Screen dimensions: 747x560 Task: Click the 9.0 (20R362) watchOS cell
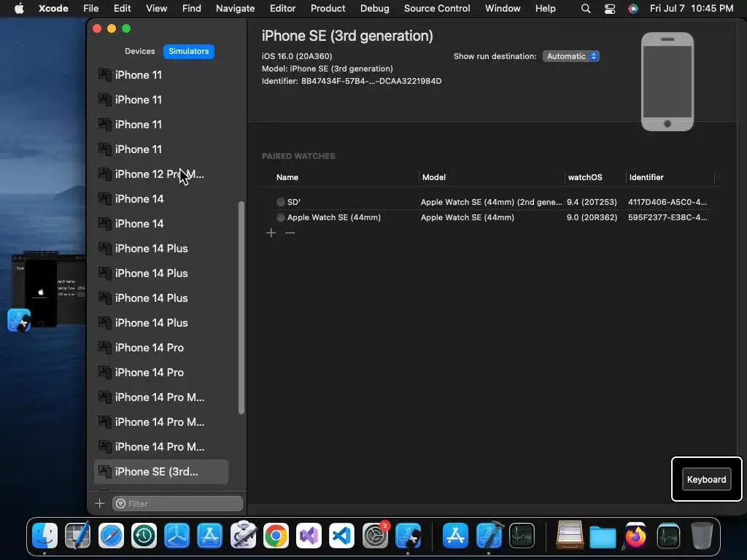click(x=592, y=217)
